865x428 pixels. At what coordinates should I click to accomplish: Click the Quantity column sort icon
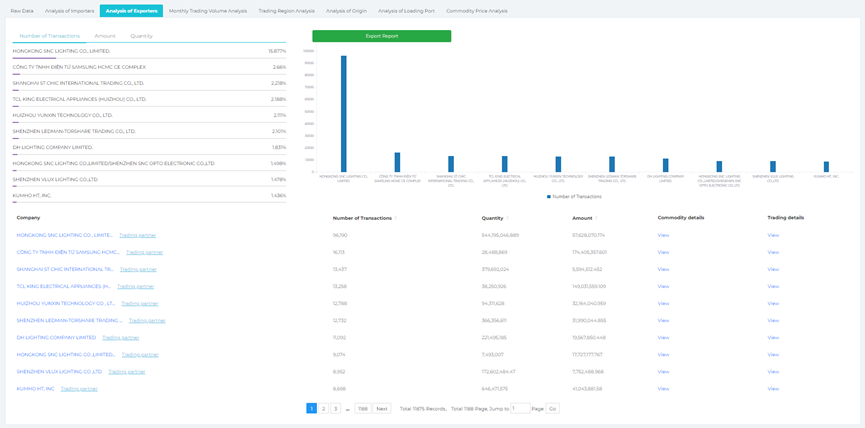coord(507,218)
